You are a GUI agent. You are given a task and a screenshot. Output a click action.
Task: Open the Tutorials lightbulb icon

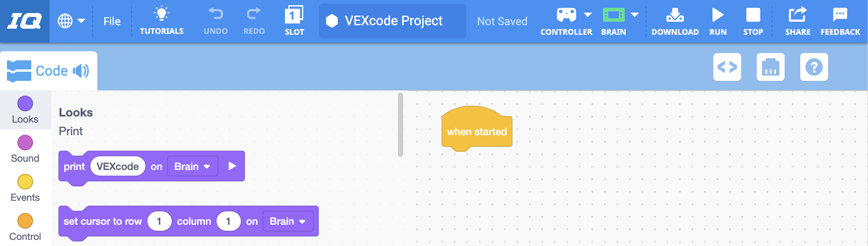click(162, 14)
